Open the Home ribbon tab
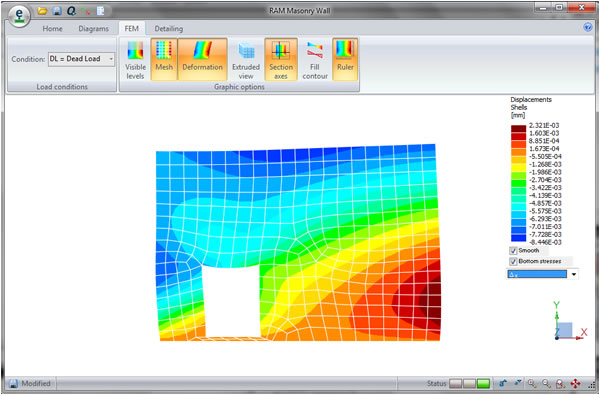The image size is (599, 395). click(x=52, y=29)
